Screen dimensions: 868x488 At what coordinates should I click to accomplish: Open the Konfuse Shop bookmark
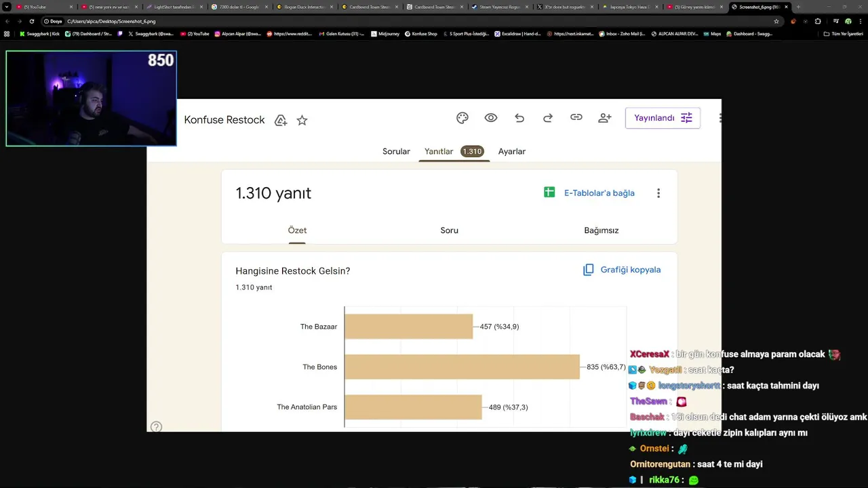[421, 34]
